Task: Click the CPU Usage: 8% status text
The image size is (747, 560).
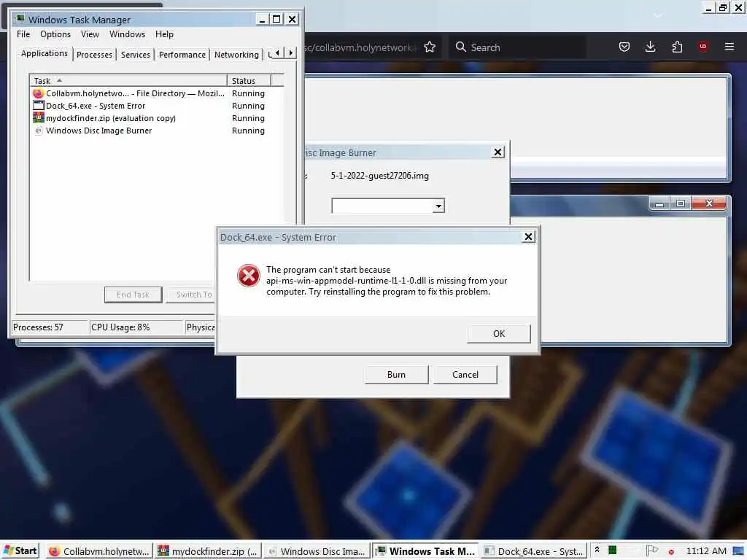Action: [120, 327]
